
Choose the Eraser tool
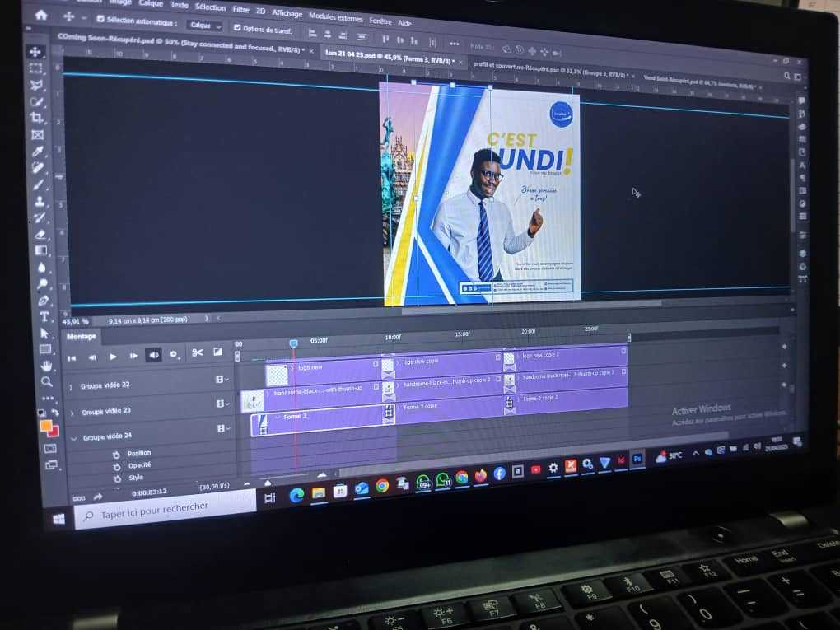point(40,234)
